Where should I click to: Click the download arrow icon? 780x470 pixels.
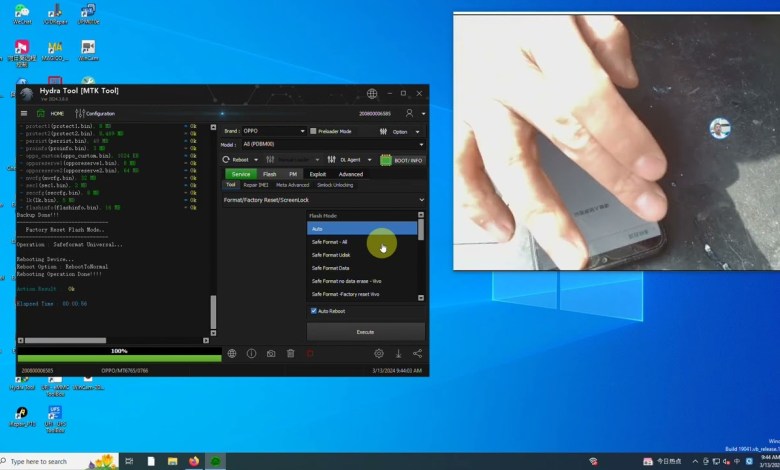pos(398,354)
